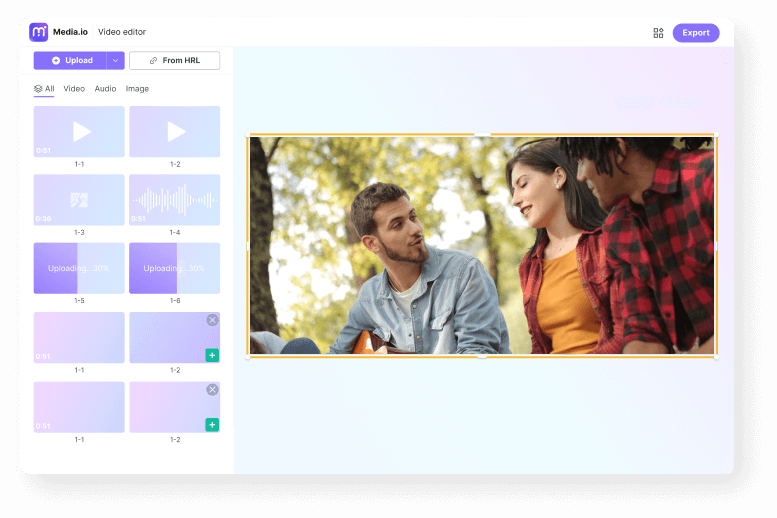Viewport: 777px width, 518px height.
Task: Click the play icon on clip 1-1
Action: point(82,131)
